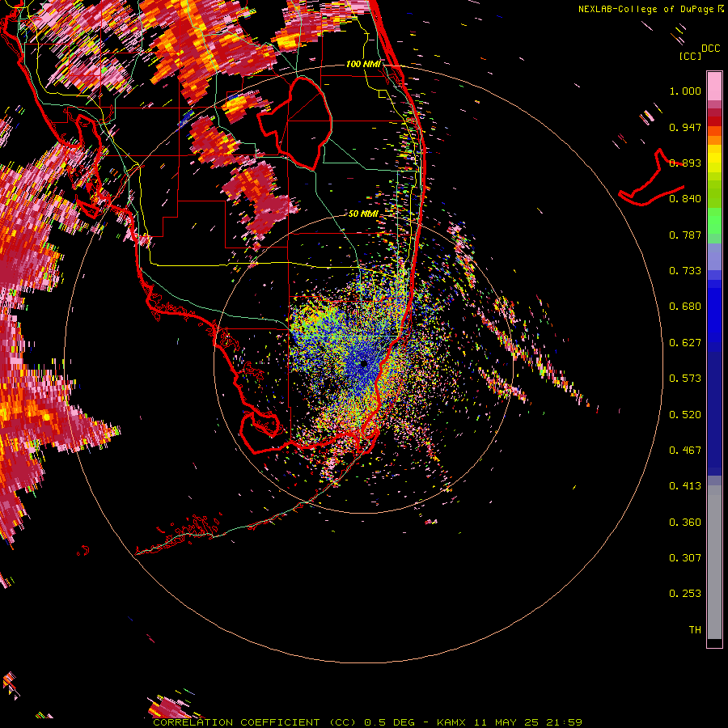
Task: Click the 0.573 color scale value
Action: 685,379
